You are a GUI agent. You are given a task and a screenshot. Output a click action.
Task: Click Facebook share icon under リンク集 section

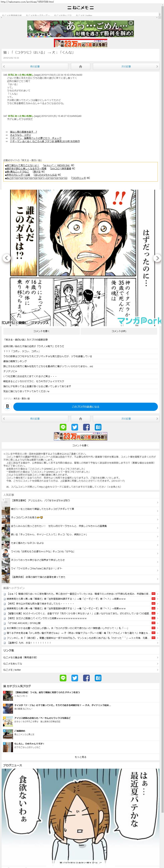(x=86, y=678)
